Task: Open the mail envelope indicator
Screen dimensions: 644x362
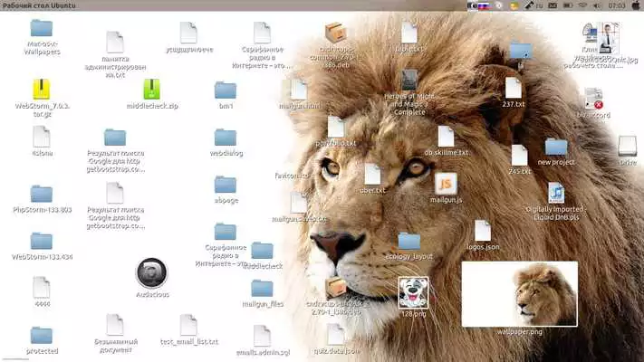Action: (x=553, y=5)
